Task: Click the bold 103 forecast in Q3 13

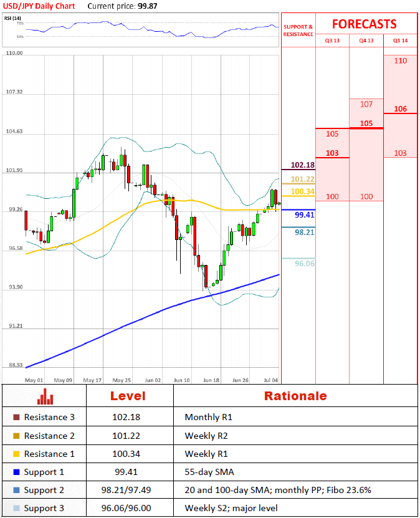Action: (x=332, y=153)
